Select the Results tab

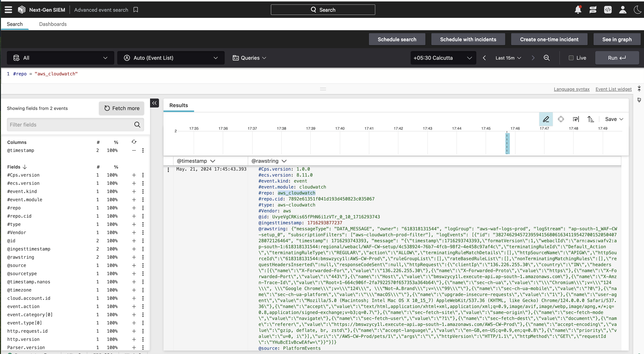pyautogui.click(x=179, y=105)
